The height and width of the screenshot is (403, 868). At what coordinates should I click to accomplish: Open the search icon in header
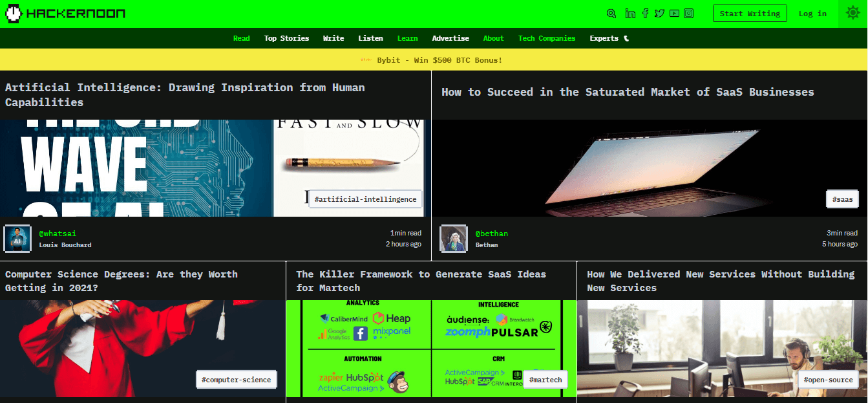point(611,14)
